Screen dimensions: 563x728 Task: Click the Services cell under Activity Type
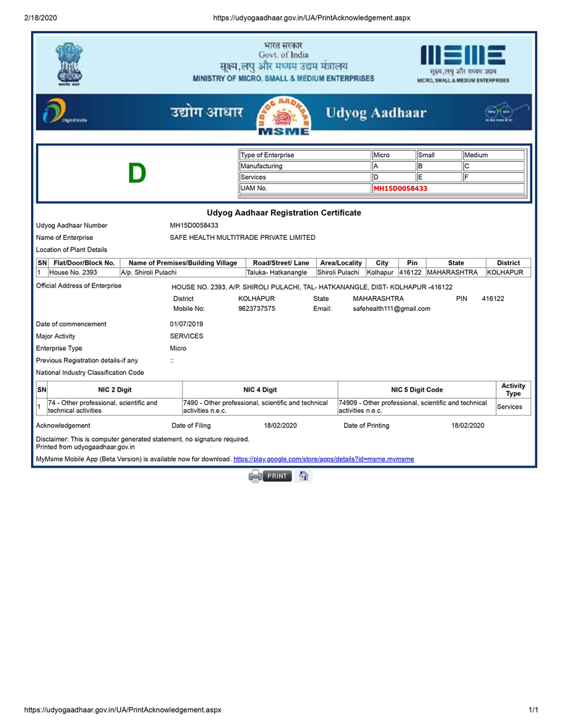click(513, 407)
